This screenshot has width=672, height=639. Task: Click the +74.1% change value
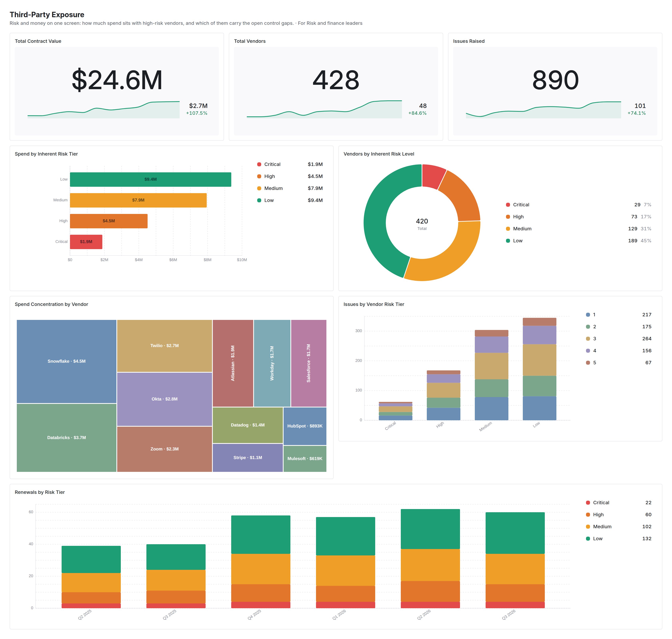click(x=636, y=113)
